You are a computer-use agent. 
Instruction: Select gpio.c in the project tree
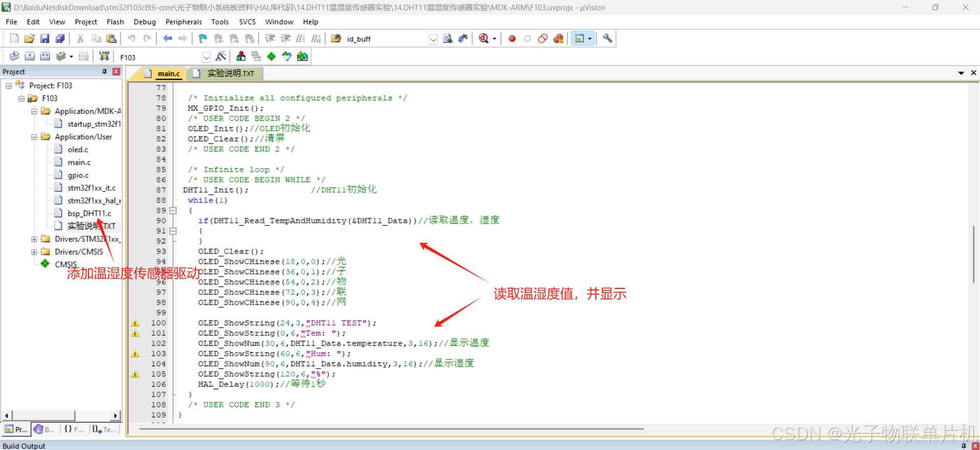click(x=78, y=175)
